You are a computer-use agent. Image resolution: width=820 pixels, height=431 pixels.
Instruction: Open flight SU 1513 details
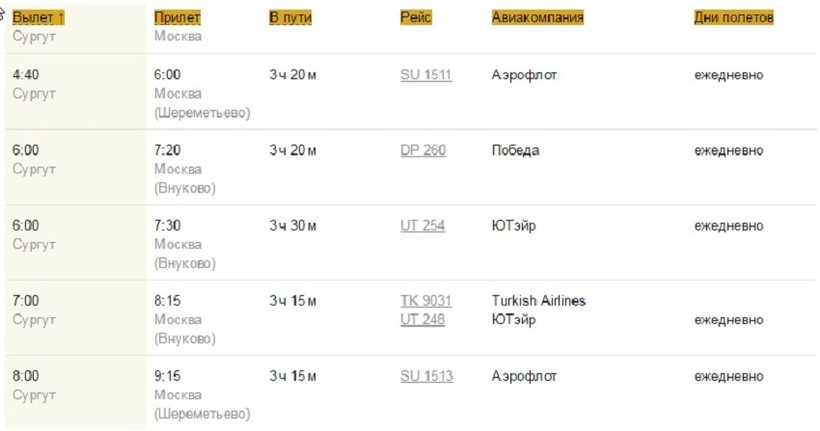tap(426, 376)
